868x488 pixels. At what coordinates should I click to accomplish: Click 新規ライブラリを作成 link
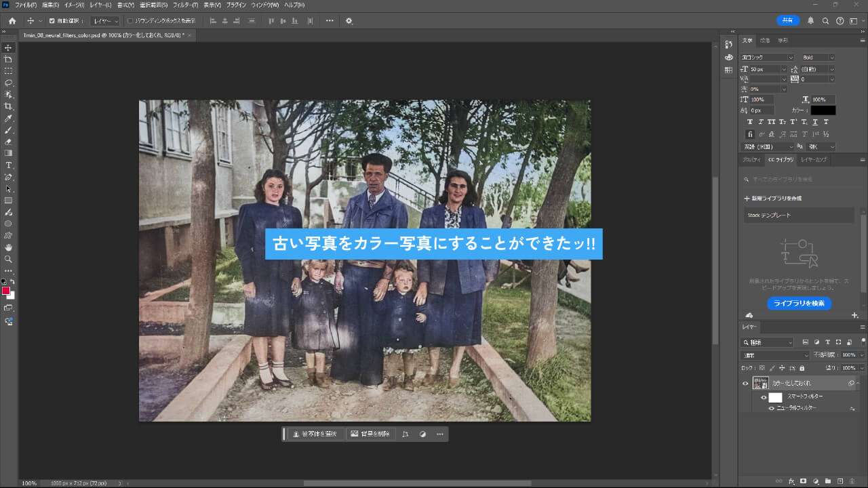[773, 199]
